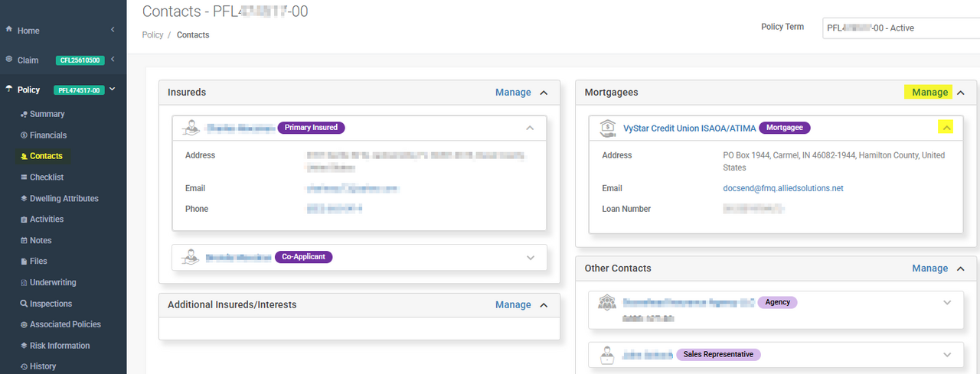The image size is (980, 374).
Task: Click Manage in the Mortgagees panel
Action: click(x=929, y=93)
